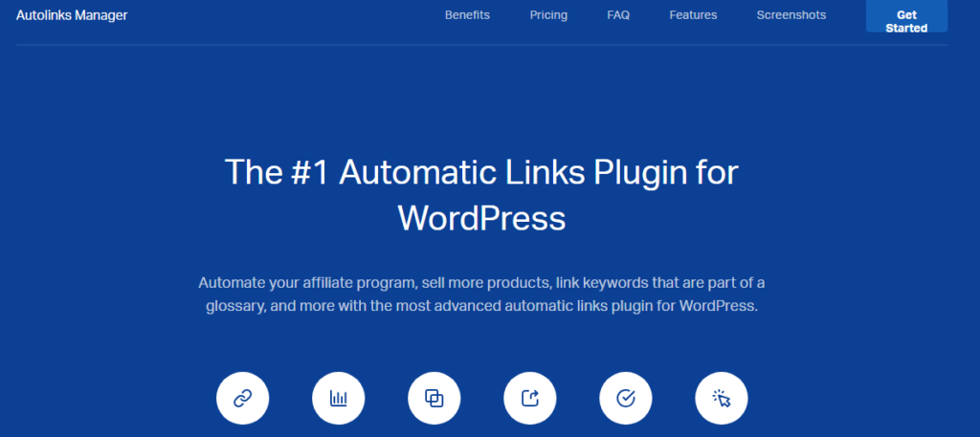The height and width of the screenshot is (437, 980).
Task: Click the Autolinks Manager site logo
Action: click(x=72, y=15)
